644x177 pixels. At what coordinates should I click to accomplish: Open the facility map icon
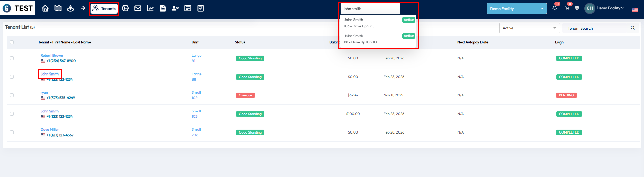click(x=58, y=8)
